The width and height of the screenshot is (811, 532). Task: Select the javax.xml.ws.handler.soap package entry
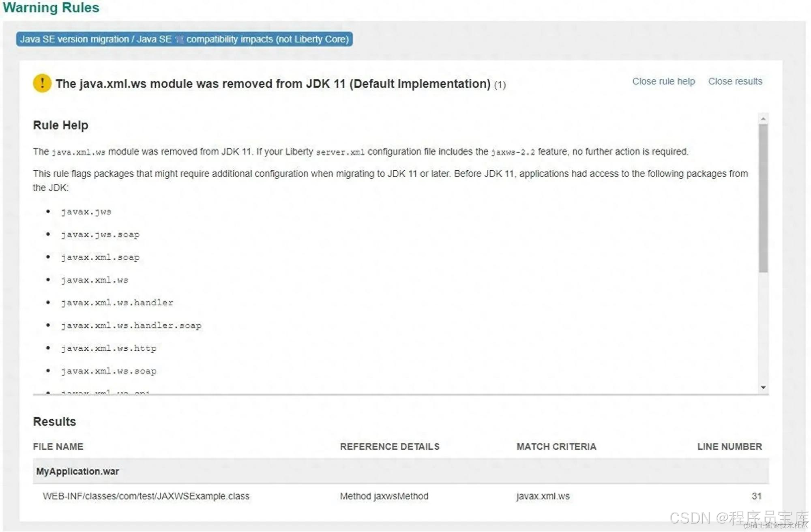tap(131, 325)
